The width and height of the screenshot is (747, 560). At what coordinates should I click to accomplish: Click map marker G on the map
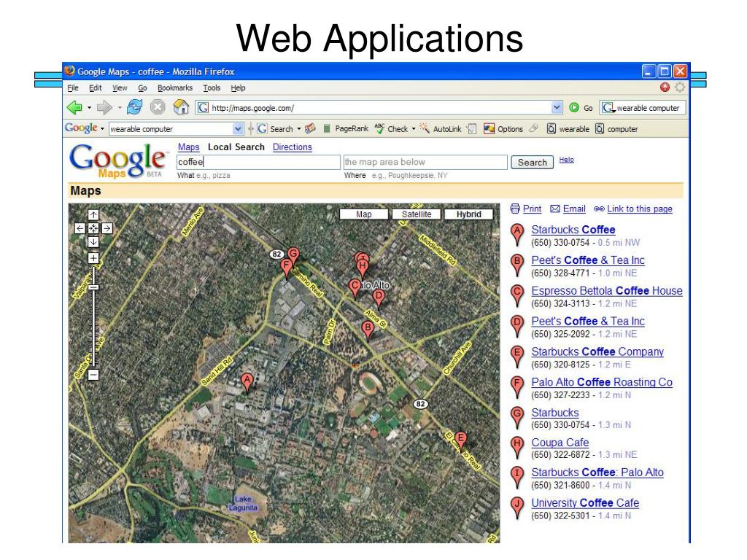293,254
